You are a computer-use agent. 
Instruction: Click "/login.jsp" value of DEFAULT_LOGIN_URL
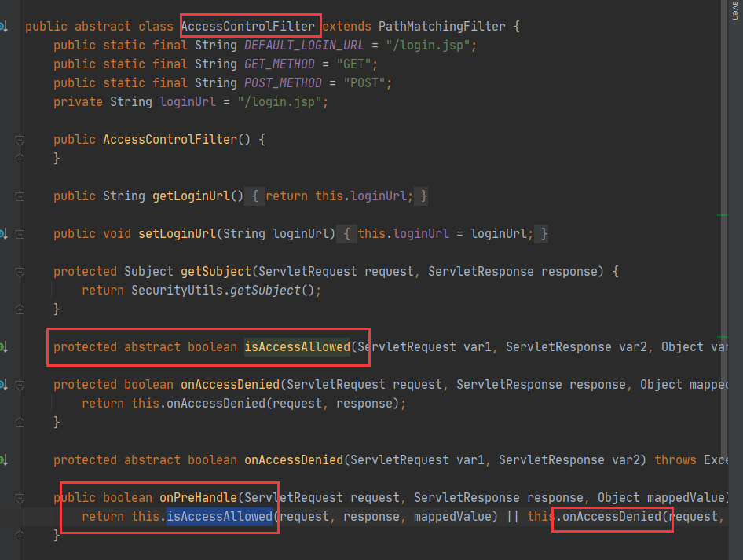(427, 46)
